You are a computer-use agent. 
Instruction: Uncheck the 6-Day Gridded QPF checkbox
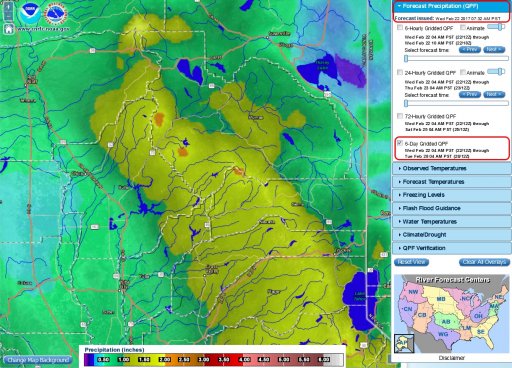coord(400,143)
